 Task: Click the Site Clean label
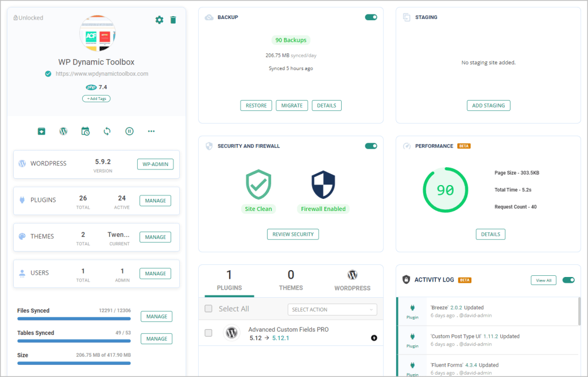pos(258,209)
